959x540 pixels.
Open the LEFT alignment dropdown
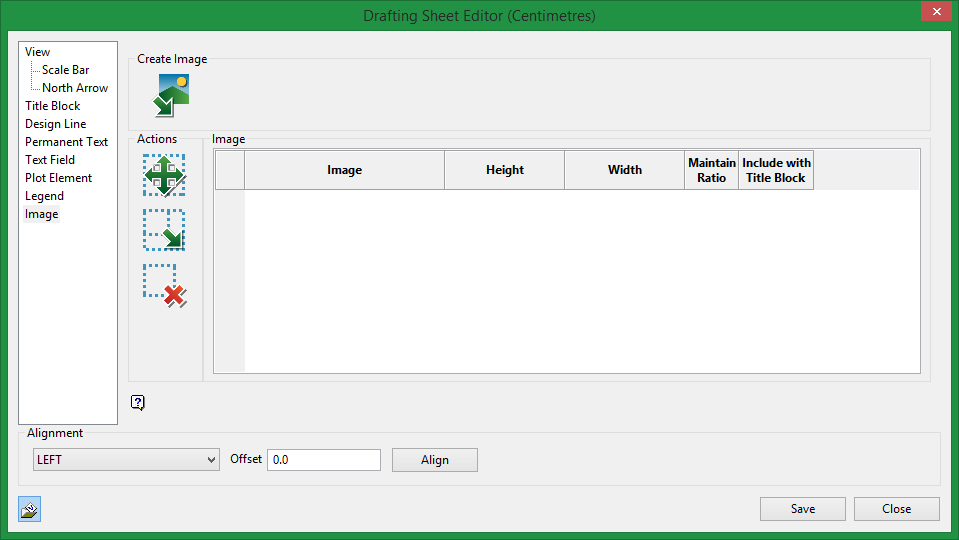pyautogui.click(x=126, y=460)
